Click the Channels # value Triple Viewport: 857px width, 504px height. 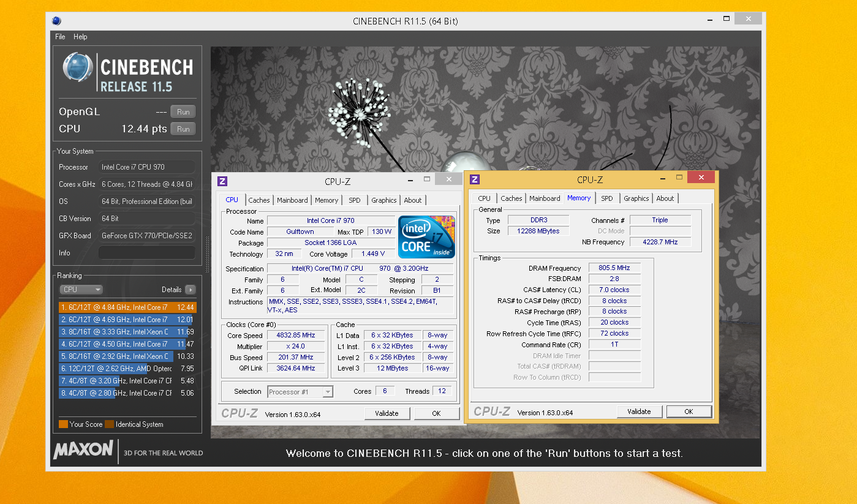[x=660, y=220]
